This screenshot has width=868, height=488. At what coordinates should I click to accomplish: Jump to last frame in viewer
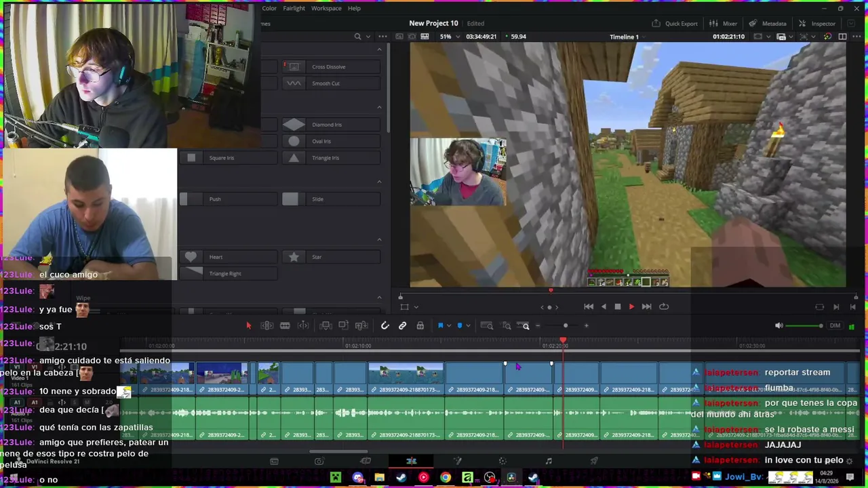646,307
